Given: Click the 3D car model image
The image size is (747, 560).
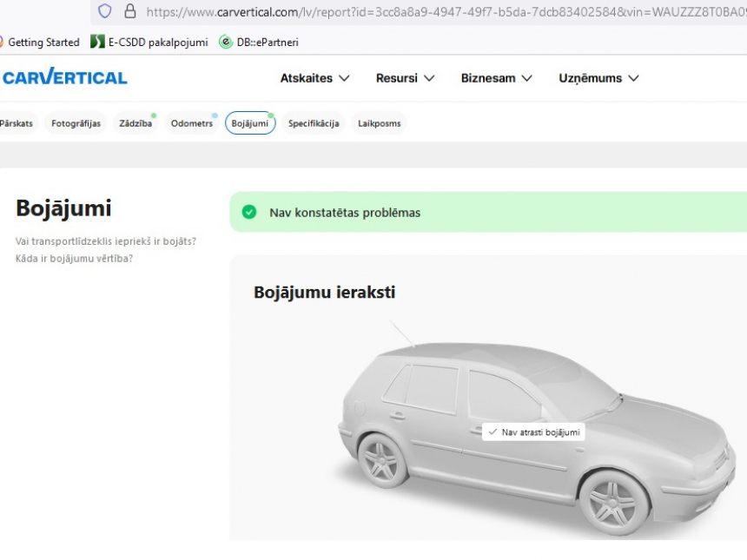Looking at the screenshot, I should click(x=539, y=431).
